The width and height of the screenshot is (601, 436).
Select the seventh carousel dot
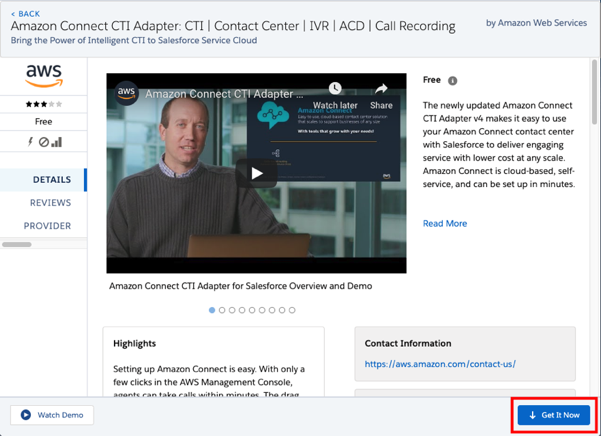(272, 310)
